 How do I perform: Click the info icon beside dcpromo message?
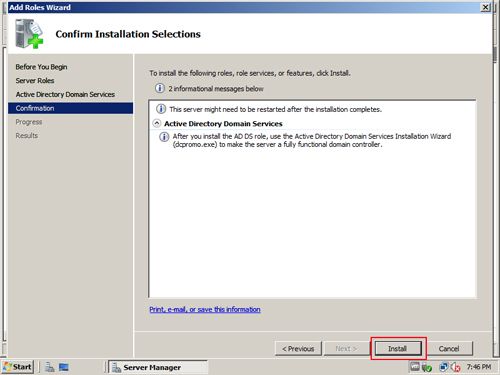pos(164,137)
